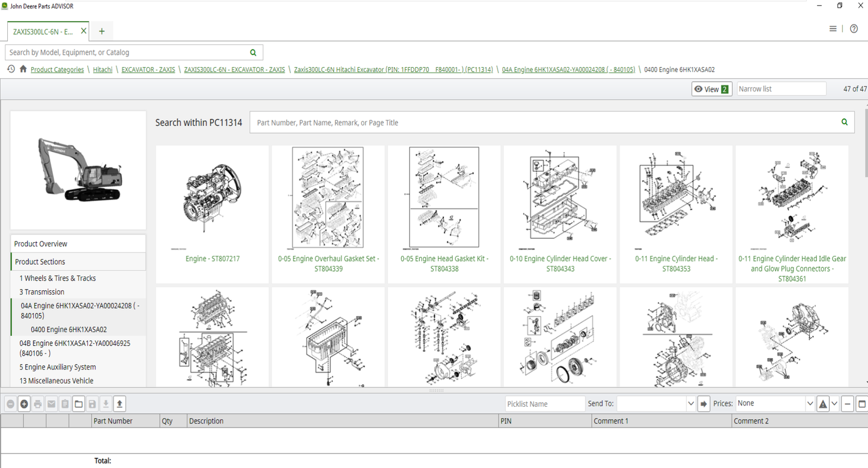The image size is (868, 468).
Task: Click Zaxis300LC-6N Hitachi Excavator PIN breadcrumb link
Action: coord(393,70)
